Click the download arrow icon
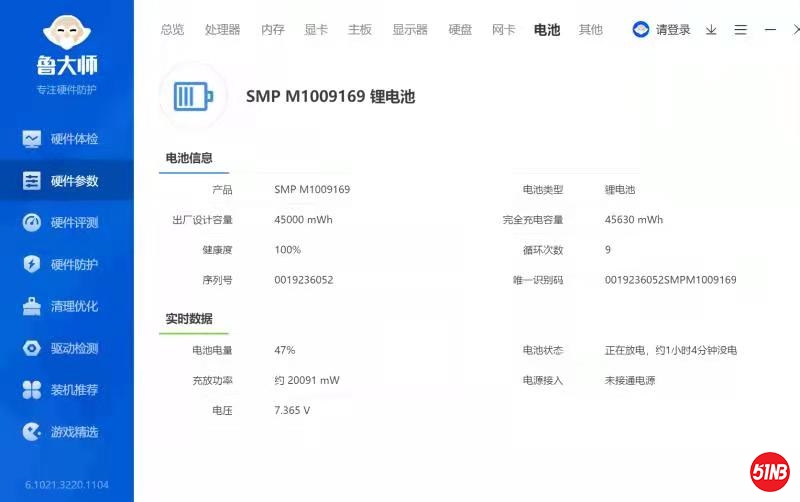800x502 pixels. (711, 30)
